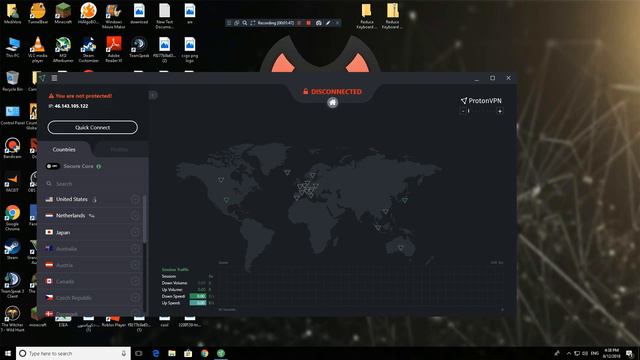The width and height of the screenshot is (640, 360).
Task: Open Minecraft desktop shortcut
Action: 63,13
